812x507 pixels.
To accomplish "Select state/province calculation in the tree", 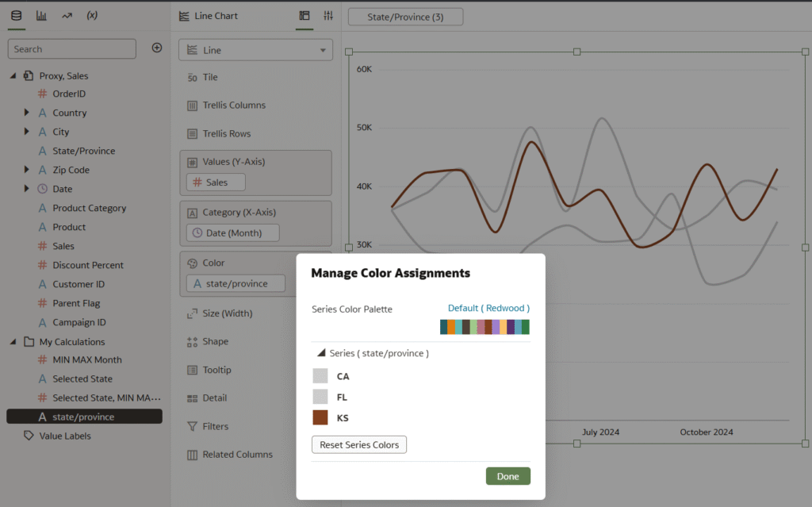I will [84, 417].
